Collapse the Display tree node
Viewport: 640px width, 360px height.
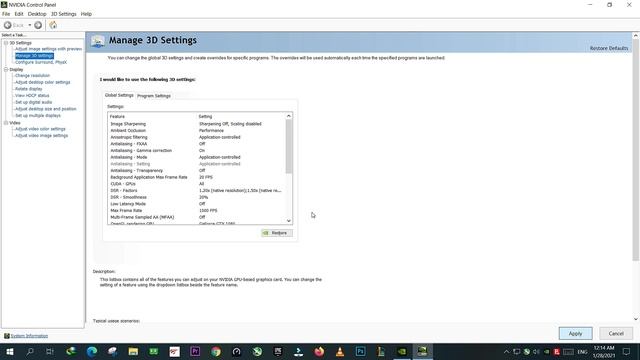(x=6, y=70)
